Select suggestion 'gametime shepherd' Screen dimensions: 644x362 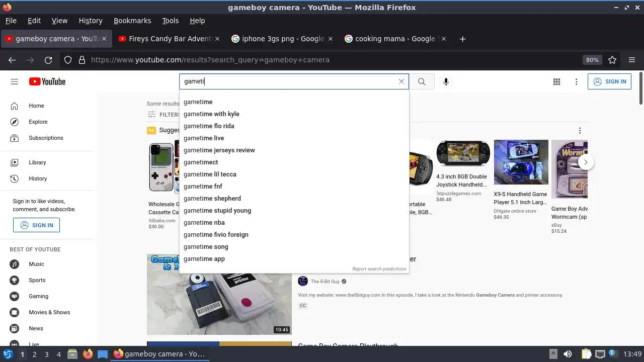tap(294, 199)
